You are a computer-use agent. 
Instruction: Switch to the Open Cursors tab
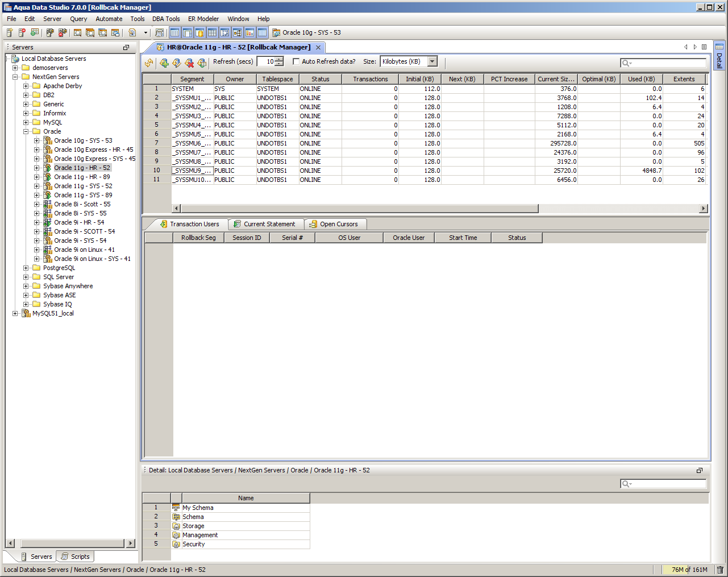335,224
